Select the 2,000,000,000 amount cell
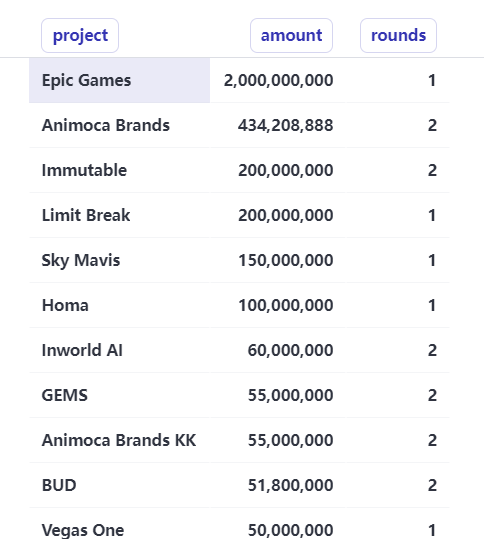The height and width of the screenshot is (554, 484). 278,80
